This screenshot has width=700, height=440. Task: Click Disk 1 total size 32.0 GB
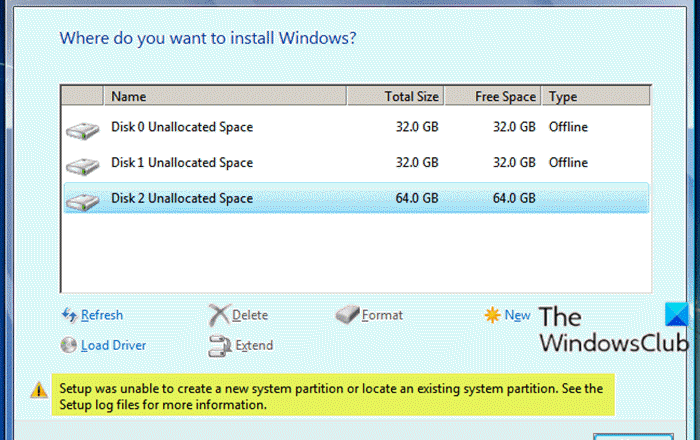click(417, 163)
